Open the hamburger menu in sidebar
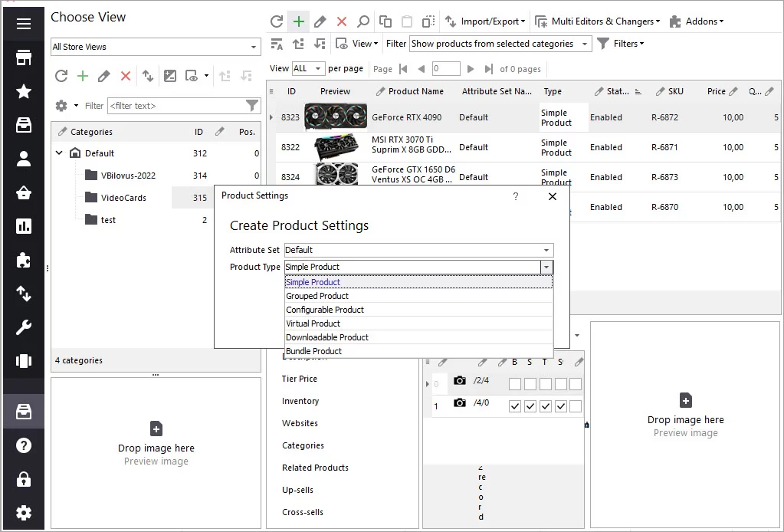 click(24, 24)
